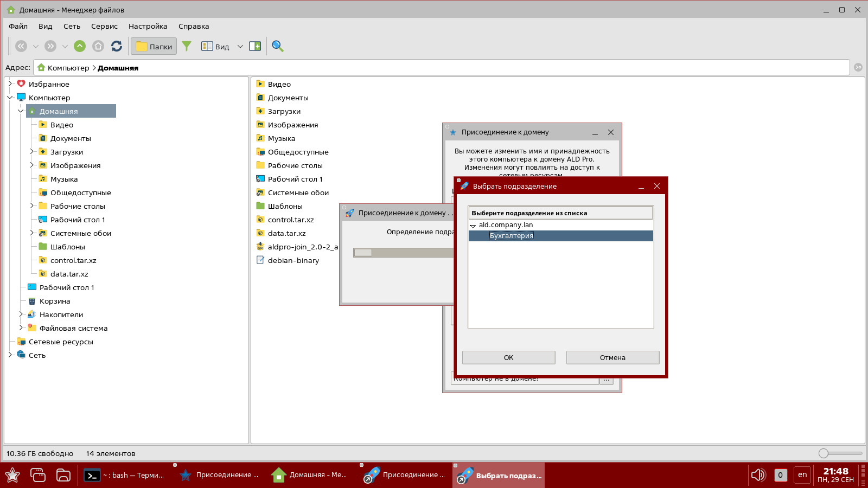Expand the Избранное tree node
This screenshot has height=488, width=868.
point(10,84)
